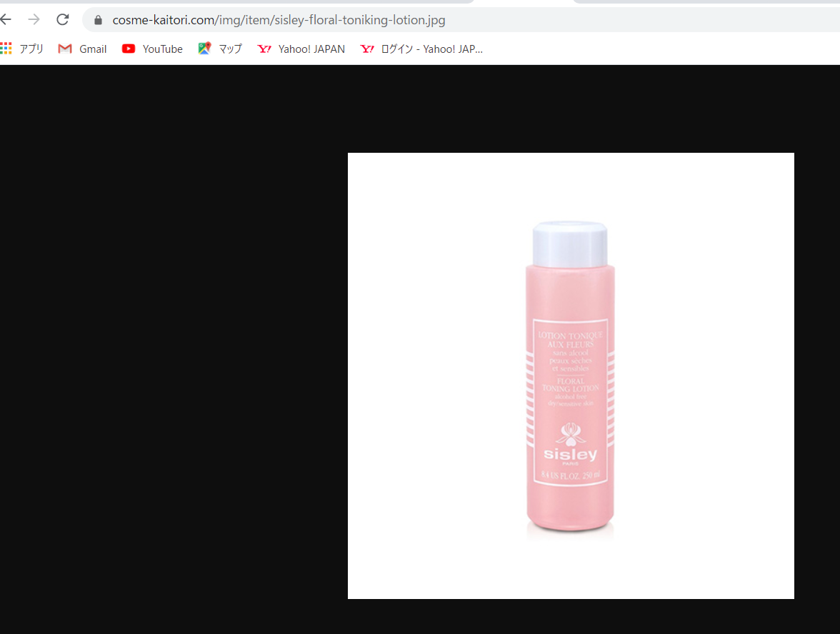The width and height of the screenshot is (840, 634).
Task: Click the white cap of the bottle
Action: point(570,243)
